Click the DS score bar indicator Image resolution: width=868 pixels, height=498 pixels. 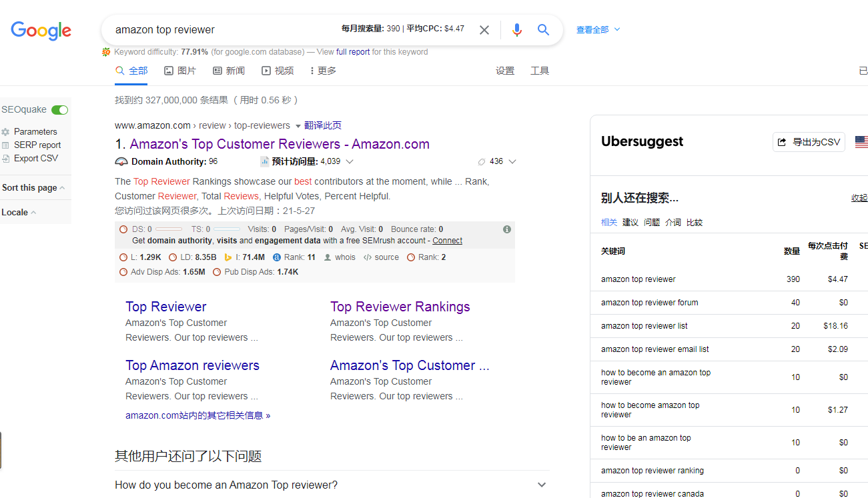click(x=169, y=229)
